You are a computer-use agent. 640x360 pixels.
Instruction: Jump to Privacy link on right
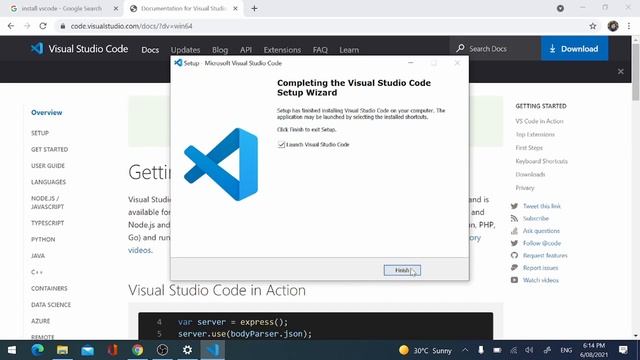pyautogui.click(x=524, y=188)
